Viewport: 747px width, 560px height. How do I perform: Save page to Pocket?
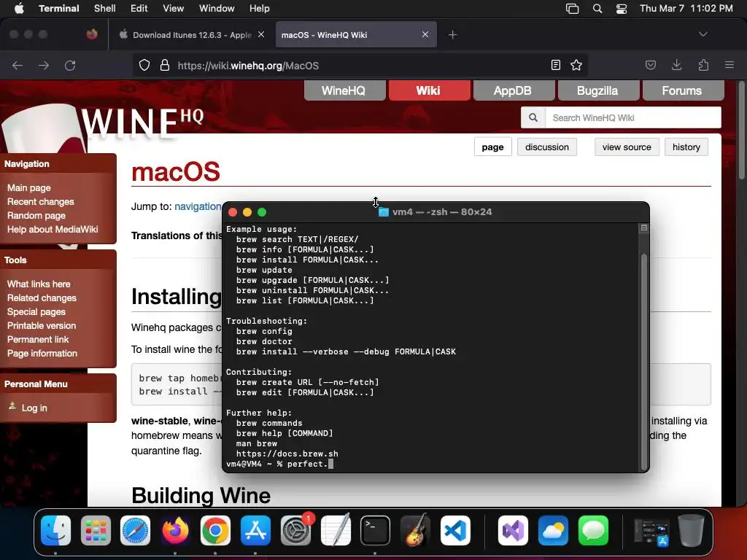tap(650, 65)
